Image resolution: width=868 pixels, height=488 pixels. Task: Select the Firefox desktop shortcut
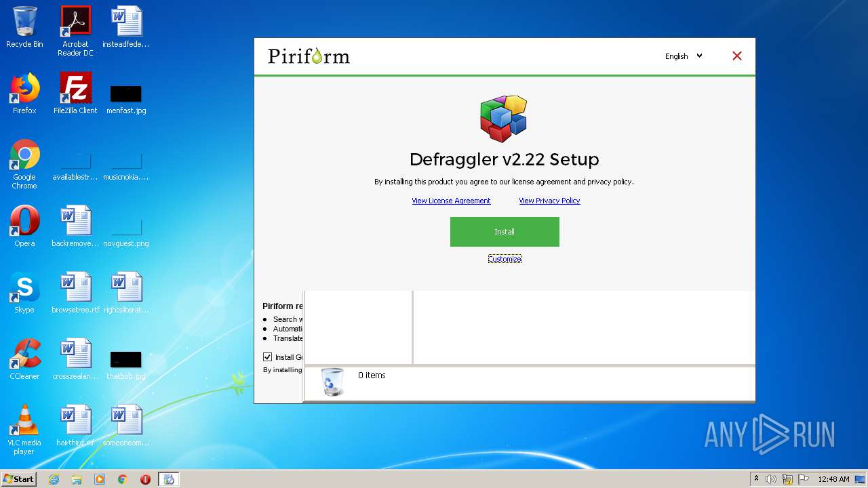(24, 94)
